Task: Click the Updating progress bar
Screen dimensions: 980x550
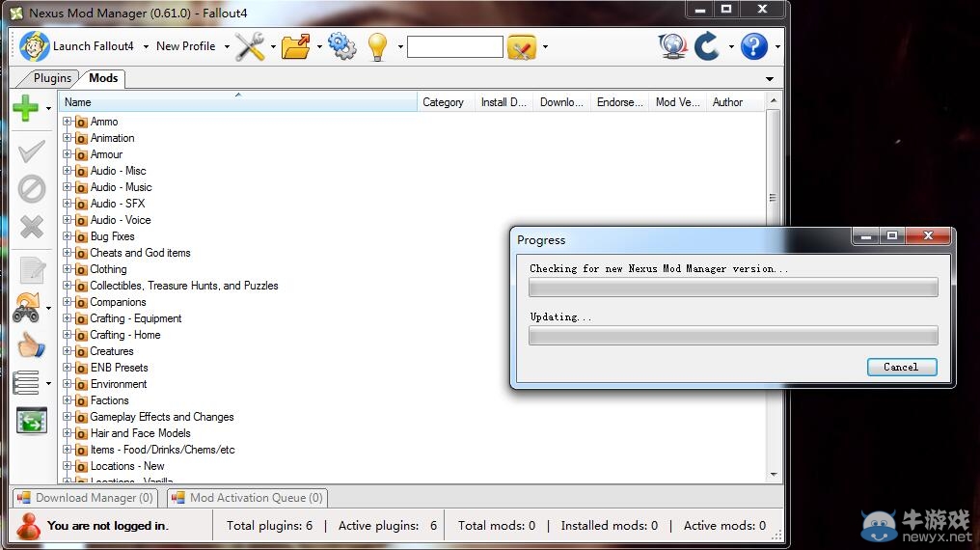Action: [733, 336]
